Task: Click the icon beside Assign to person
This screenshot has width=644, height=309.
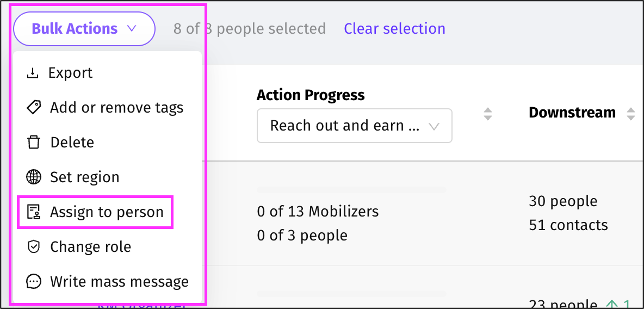Action: pos(34,212)
